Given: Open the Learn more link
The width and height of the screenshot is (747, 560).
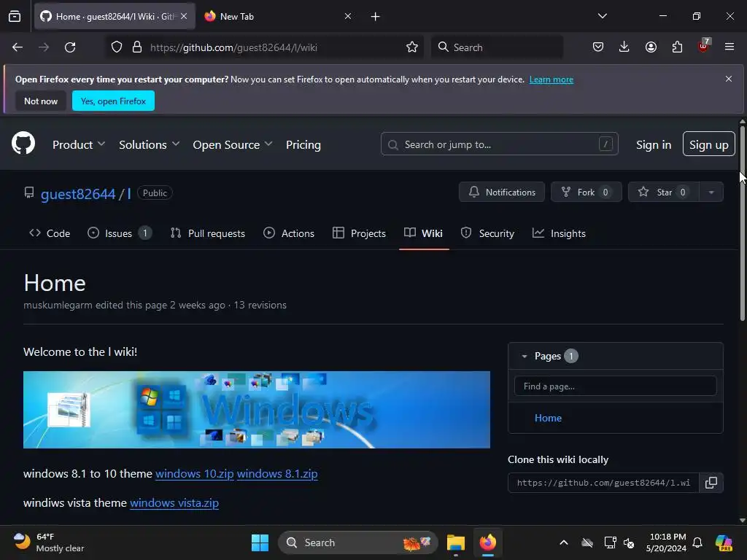Looking at the screenshot, I should [x=551, y=79].
